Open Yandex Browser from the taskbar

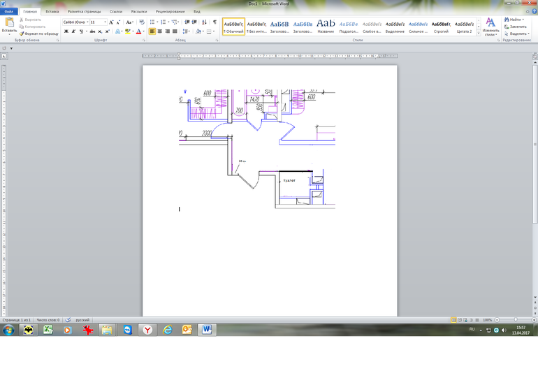(x=147, y=330)
